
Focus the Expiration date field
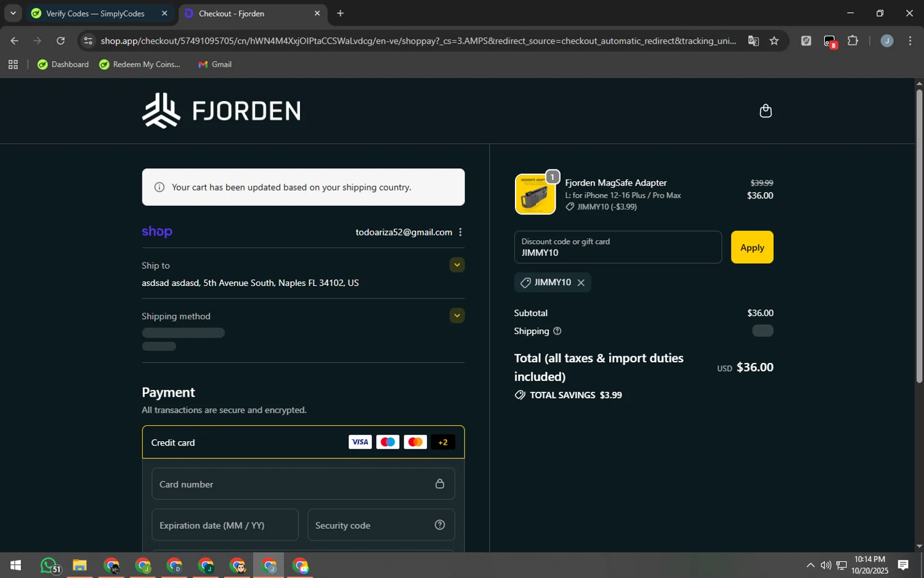coord(225,525)
